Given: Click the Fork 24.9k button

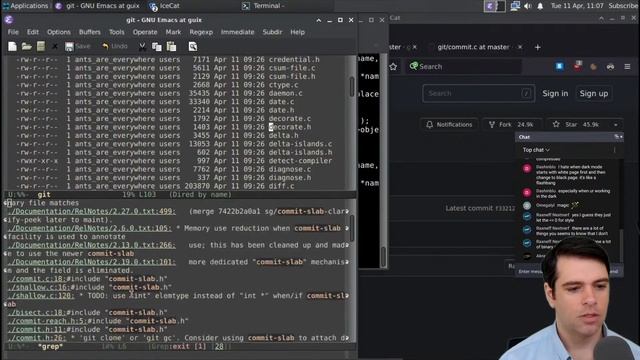Looking at the screenshot, I should pos(512,124).
